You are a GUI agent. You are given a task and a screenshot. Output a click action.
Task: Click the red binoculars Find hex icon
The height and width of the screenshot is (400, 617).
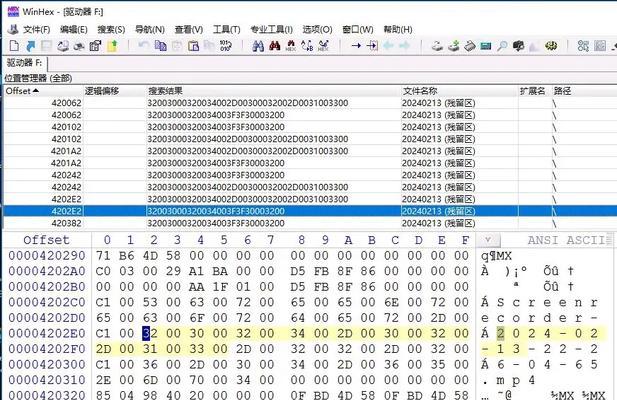pos(275,46)
